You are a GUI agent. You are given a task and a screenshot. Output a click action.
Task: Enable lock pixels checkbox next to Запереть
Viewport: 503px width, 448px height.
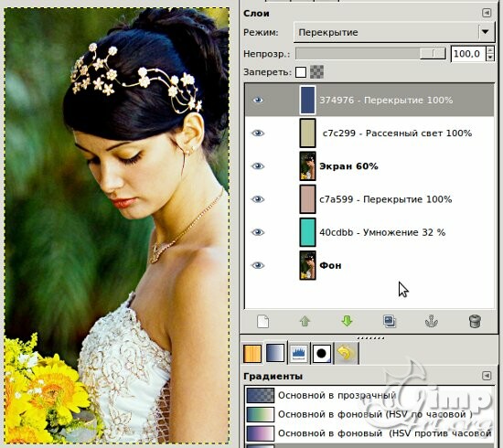pyautogui.click(x=301, y=72)
